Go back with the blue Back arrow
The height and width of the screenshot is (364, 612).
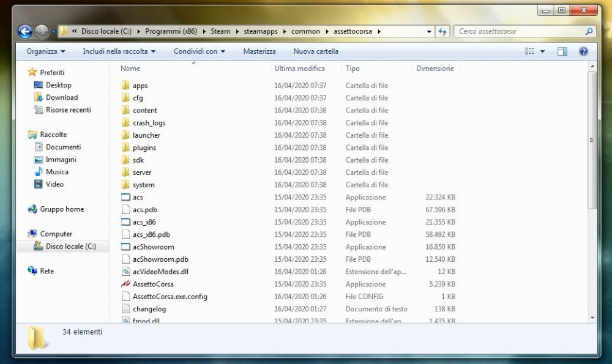tap(25, 32)
